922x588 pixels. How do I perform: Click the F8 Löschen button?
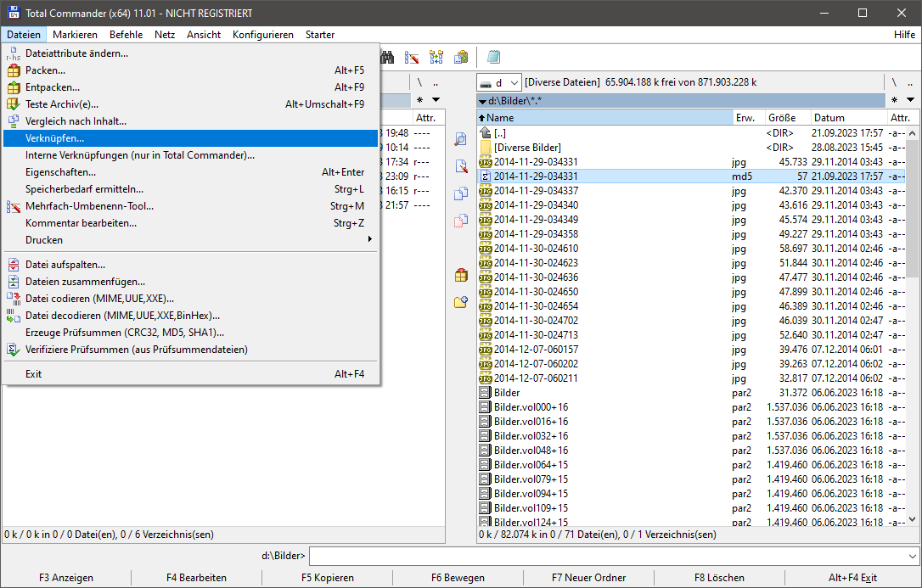point(719,578)
